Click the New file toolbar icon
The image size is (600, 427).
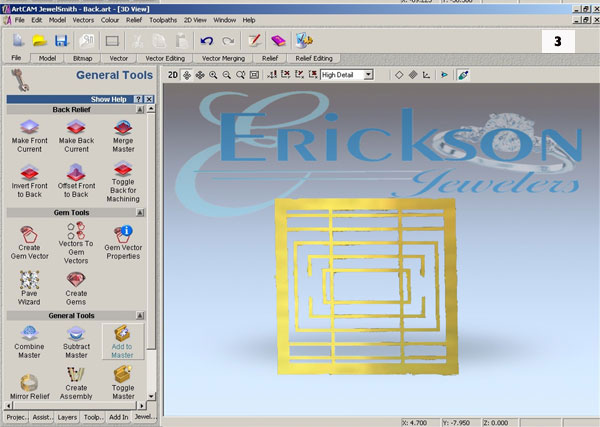click(18, 40)
